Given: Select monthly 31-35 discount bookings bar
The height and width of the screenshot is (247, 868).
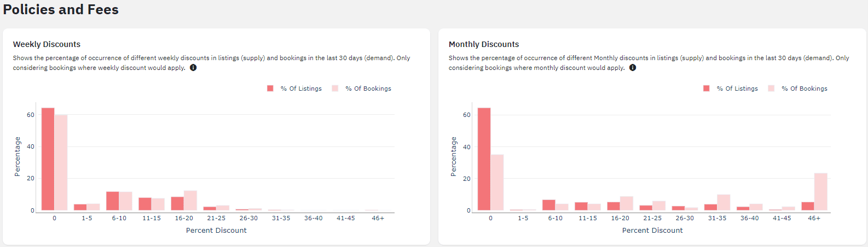Looking at the screenshot, I should (724, 202).
